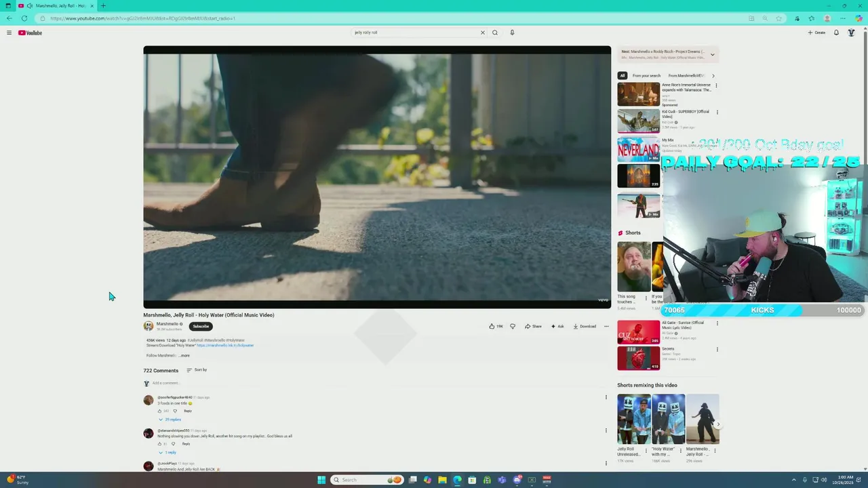Viewport: 868px width, 488px height.
Task: Click the video player to pause
Action: pos(377,177)
